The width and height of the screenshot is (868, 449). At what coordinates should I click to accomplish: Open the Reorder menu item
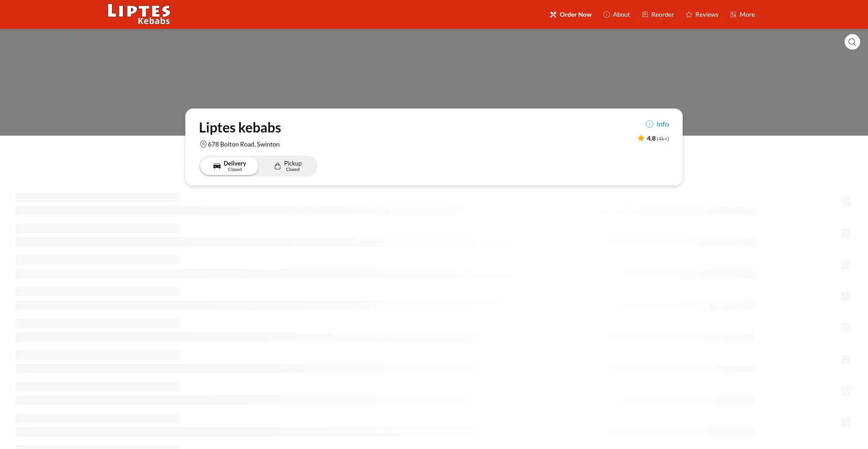tap(662, 14)
